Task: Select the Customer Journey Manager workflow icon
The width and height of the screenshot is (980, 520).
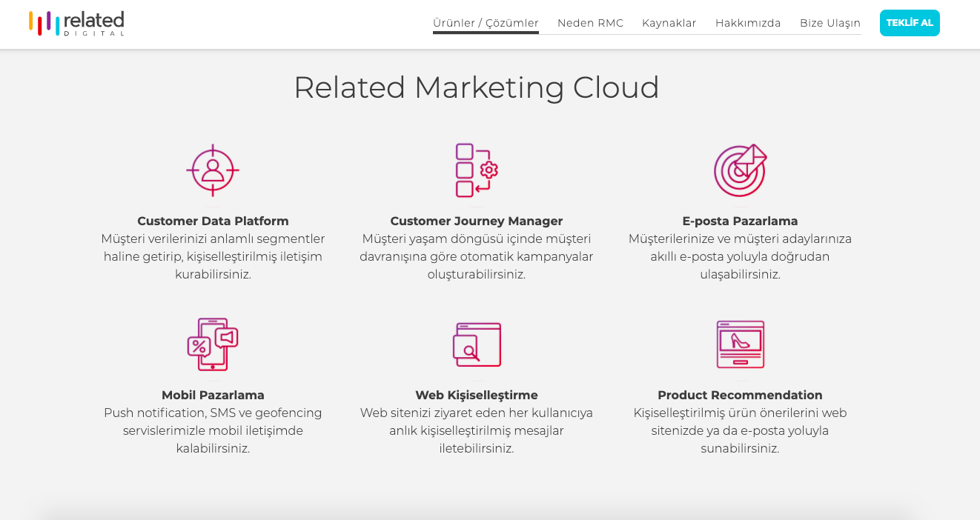Action: click(477, 170)
